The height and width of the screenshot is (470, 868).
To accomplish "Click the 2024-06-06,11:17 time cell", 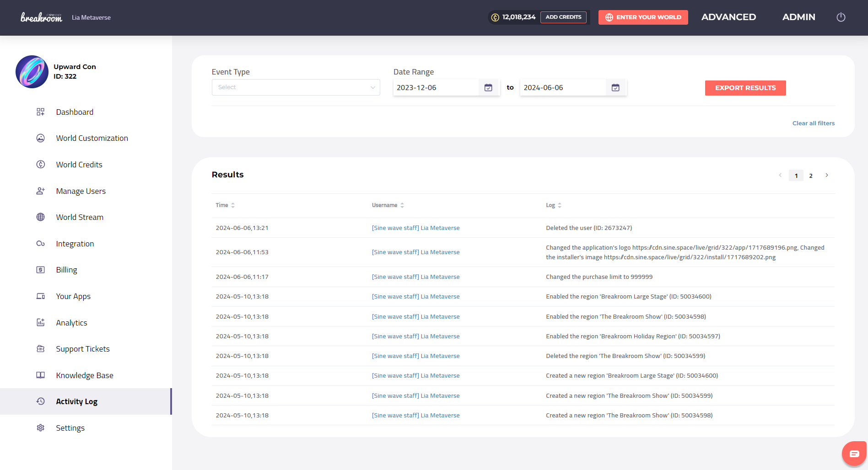I will (x=242, y=277).
